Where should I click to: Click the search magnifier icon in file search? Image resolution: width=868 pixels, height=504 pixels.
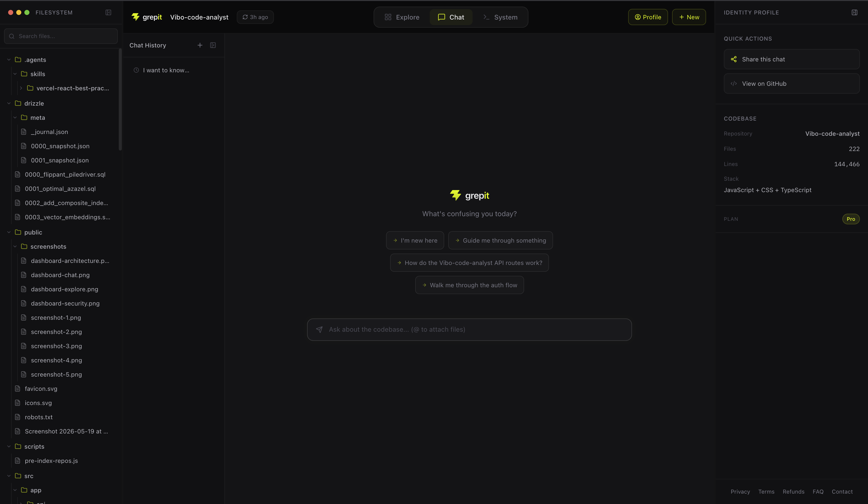point(12,36)
